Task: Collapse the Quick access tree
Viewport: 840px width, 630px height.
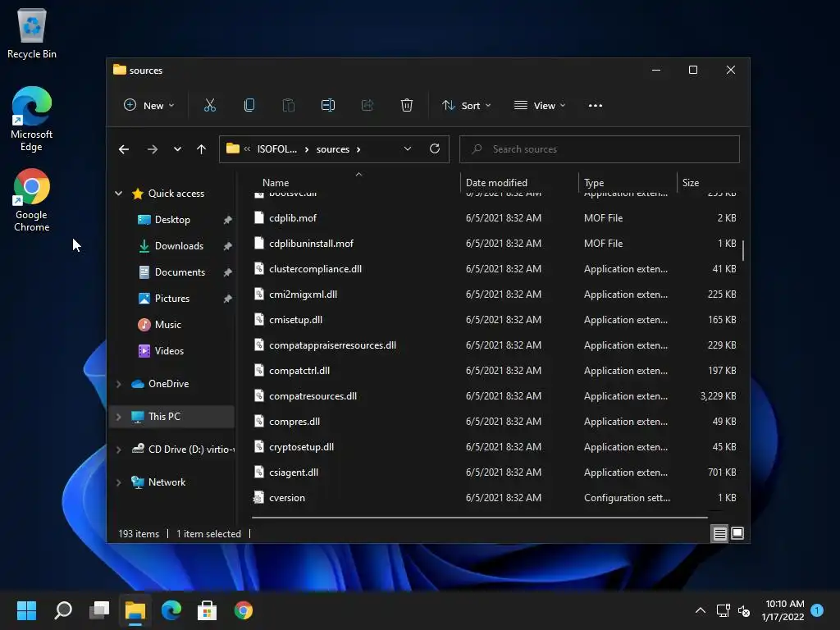Action: coord(118,194)
